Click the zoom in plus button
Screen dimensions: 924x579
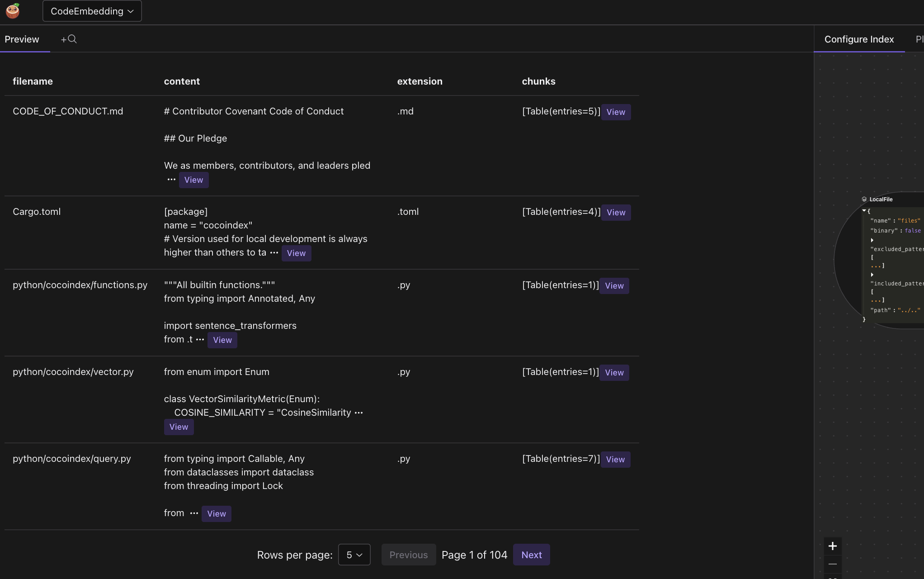(833, 546)
